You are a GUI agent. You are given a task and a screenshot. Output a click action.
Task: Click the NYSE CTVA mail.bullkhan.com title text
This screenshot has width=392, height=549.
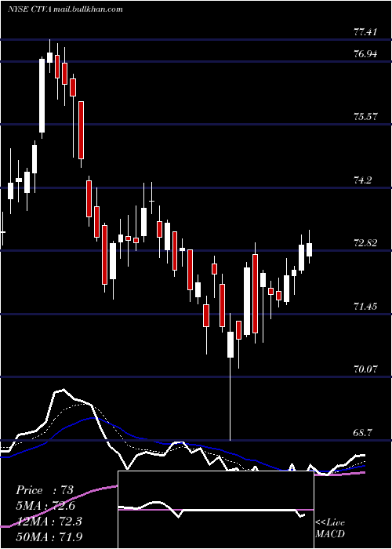pyautogui.click(x=65, y=9)
